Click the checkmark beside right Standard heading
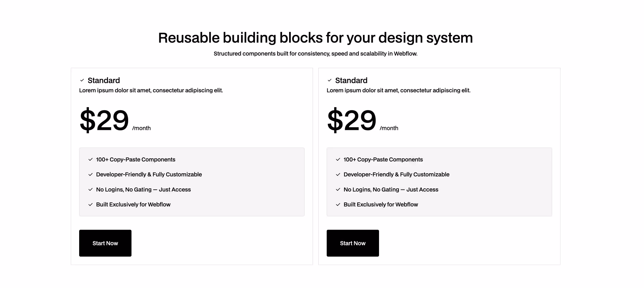644x288 pixels. [x=330, y=80]
